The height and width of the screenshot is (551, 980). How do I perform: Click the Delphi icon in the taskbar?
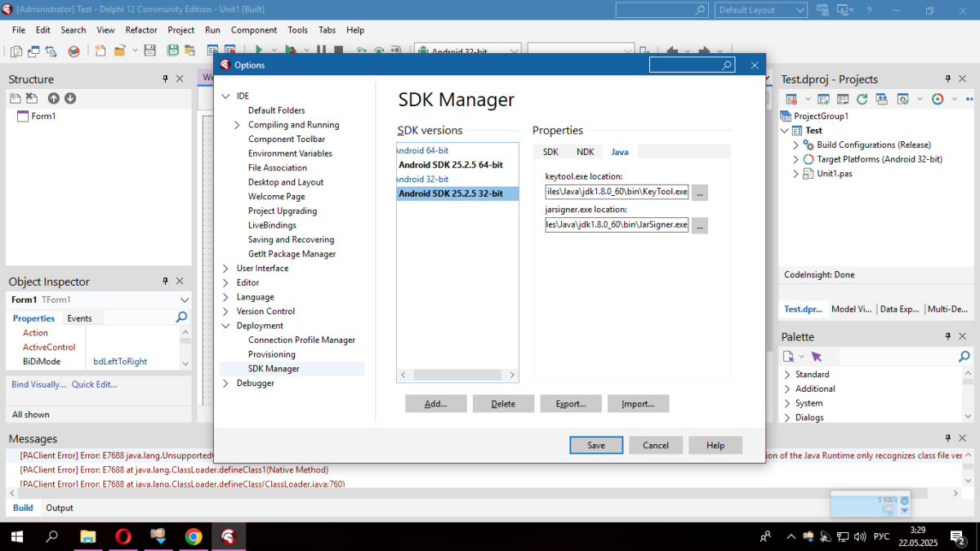[x=229, y=536]
